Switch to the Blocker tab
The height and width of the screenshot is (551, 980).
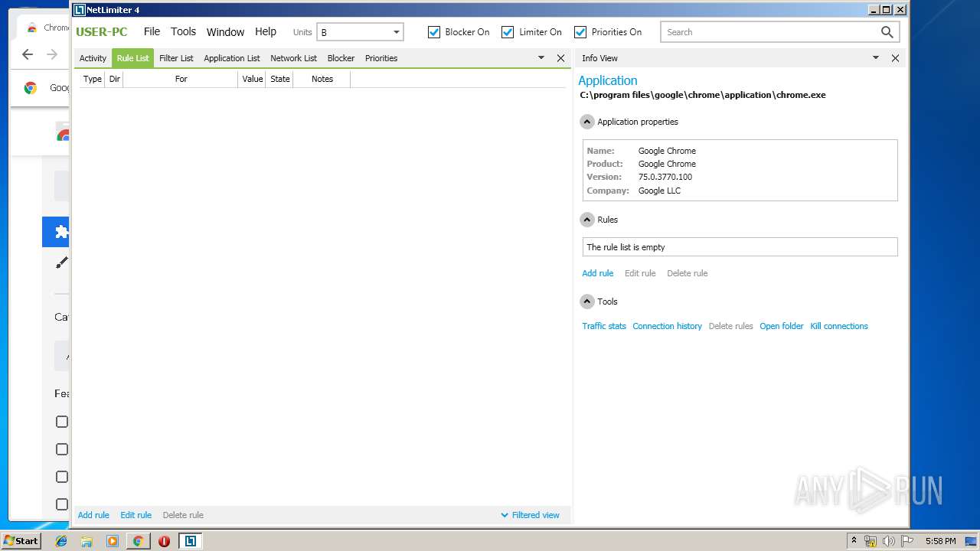point(341,58)
